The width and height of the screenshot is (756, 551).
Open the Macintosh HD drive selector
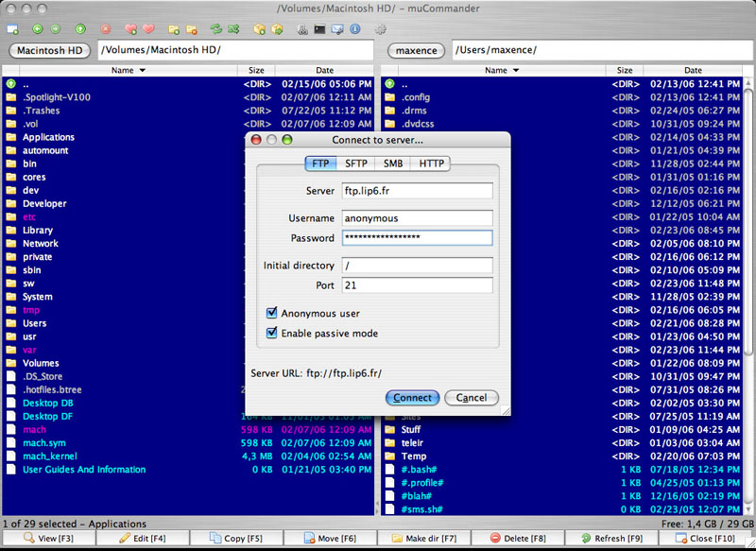point(49,51)
